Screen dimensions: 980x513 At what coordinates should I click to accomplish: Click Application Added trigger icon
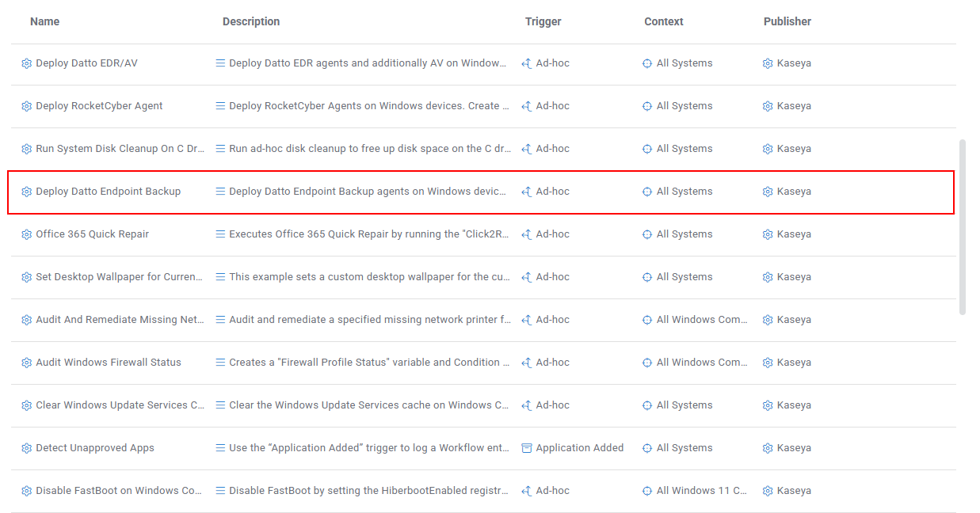pos(527,448)
